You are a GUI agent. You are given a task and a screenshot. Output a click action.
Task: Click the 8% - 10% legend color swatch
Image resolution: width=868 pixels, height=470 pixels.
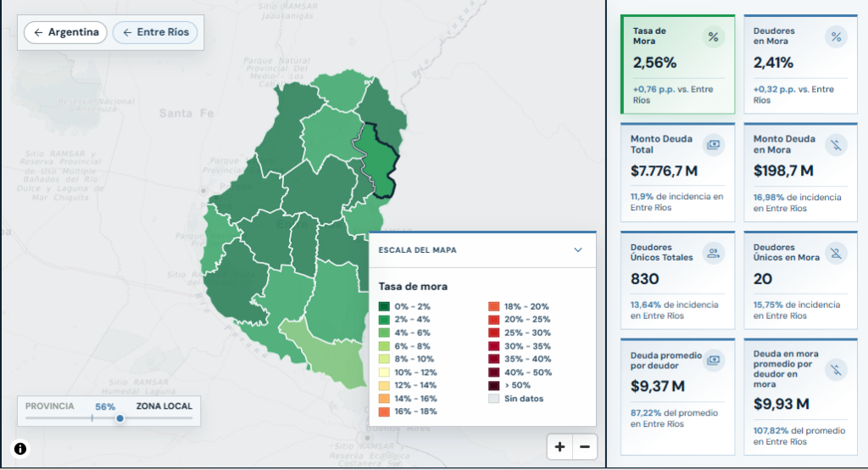pyautogui.click(x=384, y=359)
